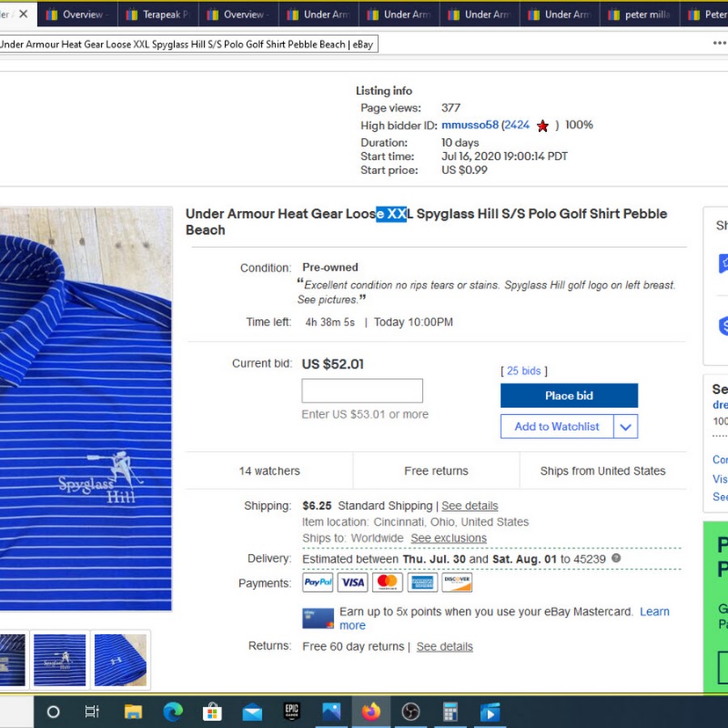The height and width of the screenshot is (728, 728).
Task: Add the item to Watchlist
Action: [557, 426]
